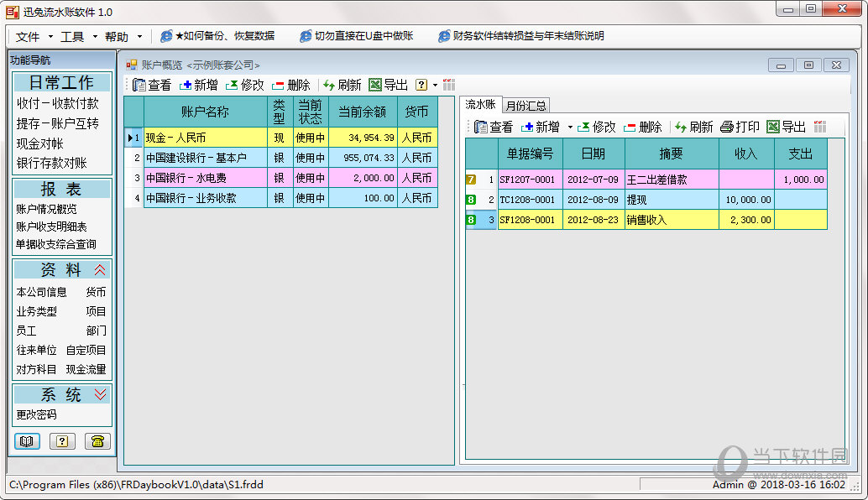Click the 日常工作 section header
868x500 pixels.
click(x=62, y=82)
